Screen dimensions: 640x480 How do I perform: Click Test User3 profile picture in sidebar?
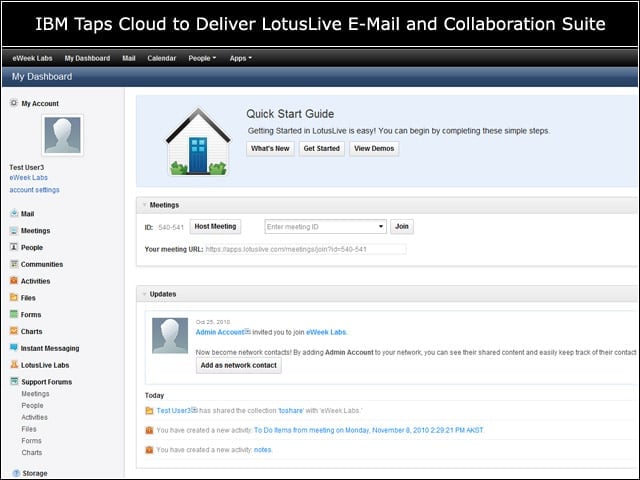62,135
